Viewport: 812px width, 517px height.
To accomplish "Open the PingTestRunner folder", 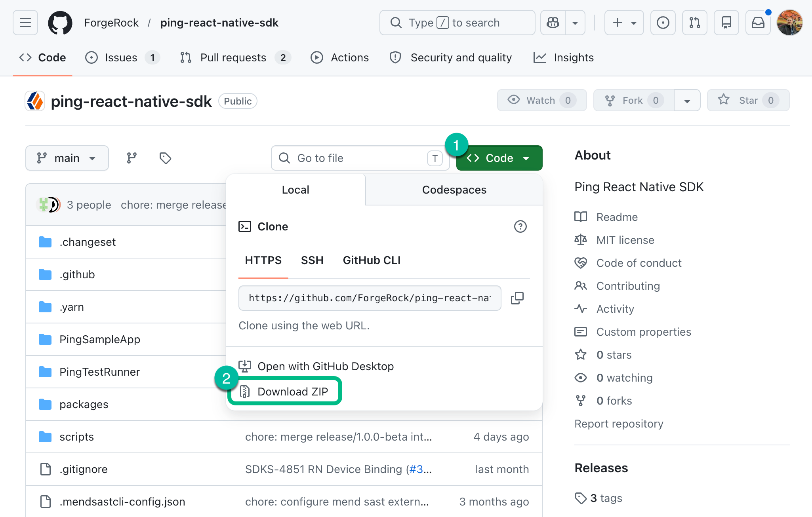I will point(100,372).
